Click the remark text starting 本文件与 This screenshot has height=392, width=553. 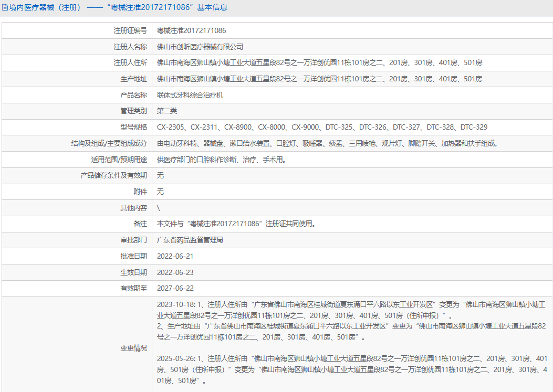[x=236, y=224]
